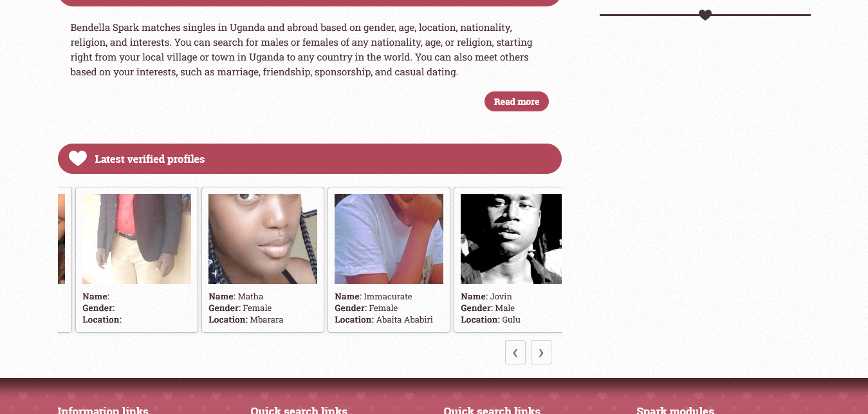Click the name Matha in profile card
Screen dimensions: 868x414
pos(250,297)
